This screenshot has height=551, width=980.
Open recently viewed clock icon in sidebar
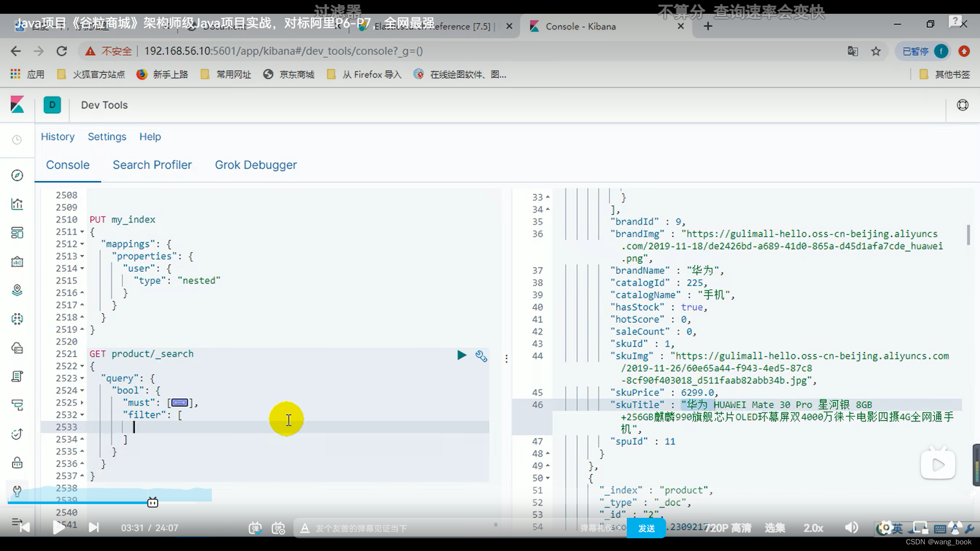[17, 140]
